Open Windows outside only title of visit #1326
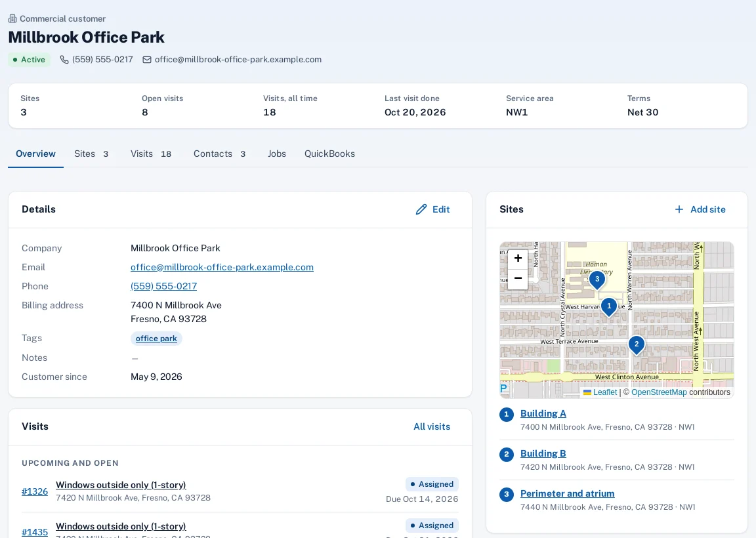The height and width of the screenshot is (538, 756). tap(121, 485)
